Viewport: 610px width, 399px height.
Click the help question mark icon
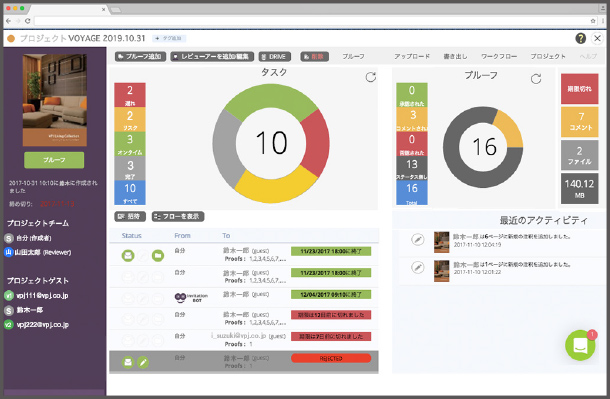tap(580, 38)
